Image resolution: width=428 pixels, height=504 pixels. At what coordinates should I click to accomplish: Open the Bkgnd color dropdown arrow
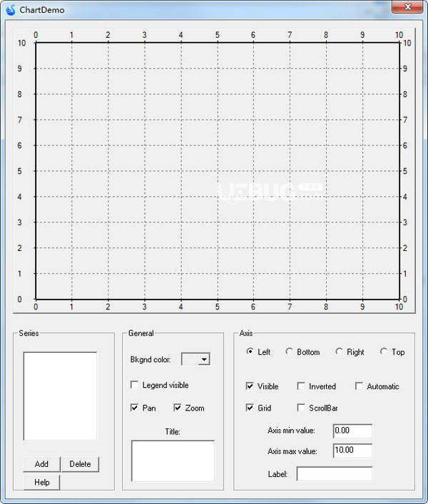click(x=204, y=359)
